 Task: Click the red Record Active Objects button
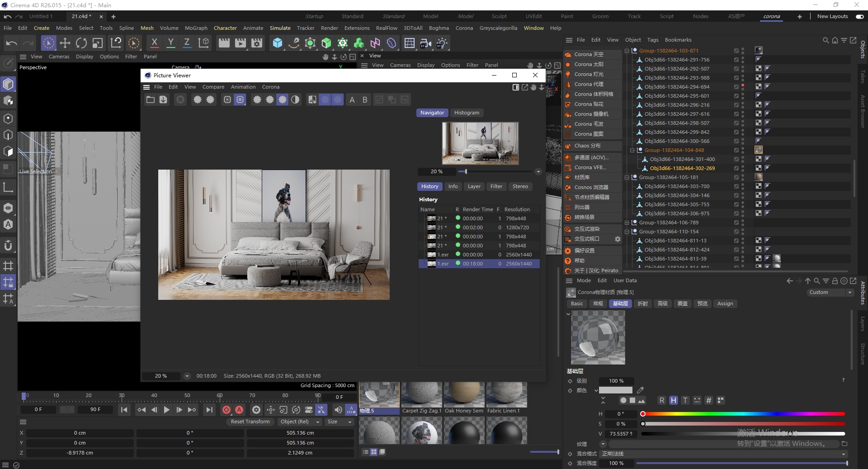(226, 410)
